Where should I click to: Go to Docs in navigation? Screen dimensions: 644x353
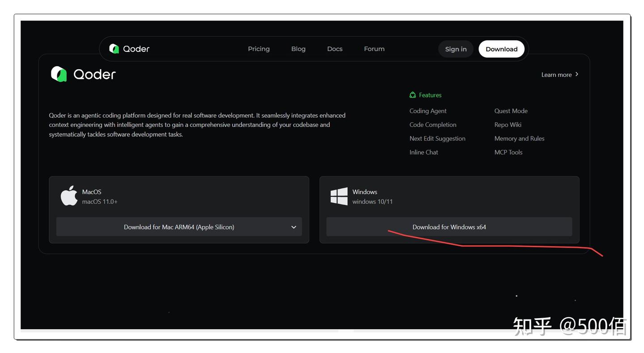(335, 49)
